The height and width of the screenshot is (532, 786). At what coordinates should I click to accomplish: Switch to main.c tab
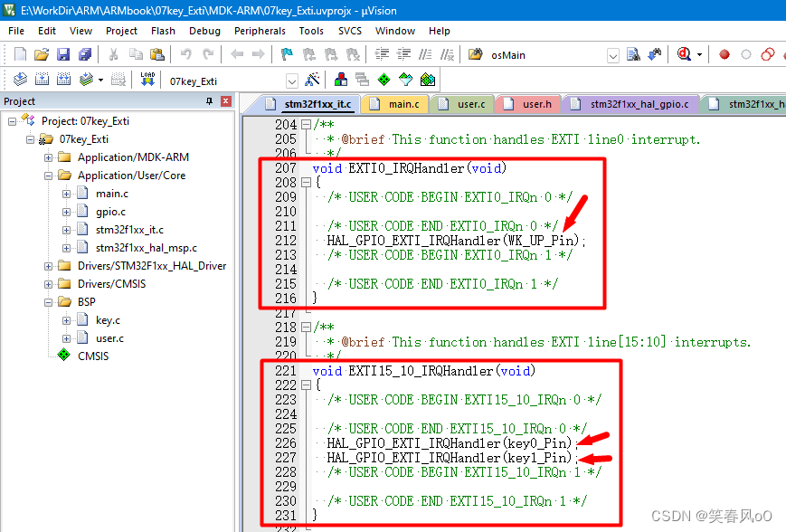click(x=395, y=104)
